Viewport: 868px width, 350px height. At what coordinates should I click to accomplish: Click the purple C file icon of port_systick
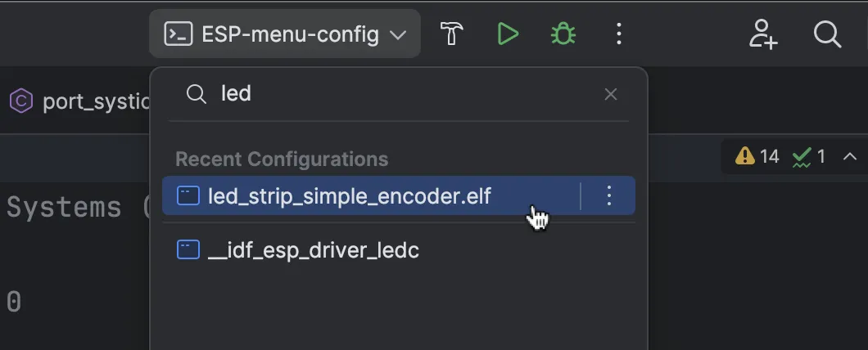[20, 101]
